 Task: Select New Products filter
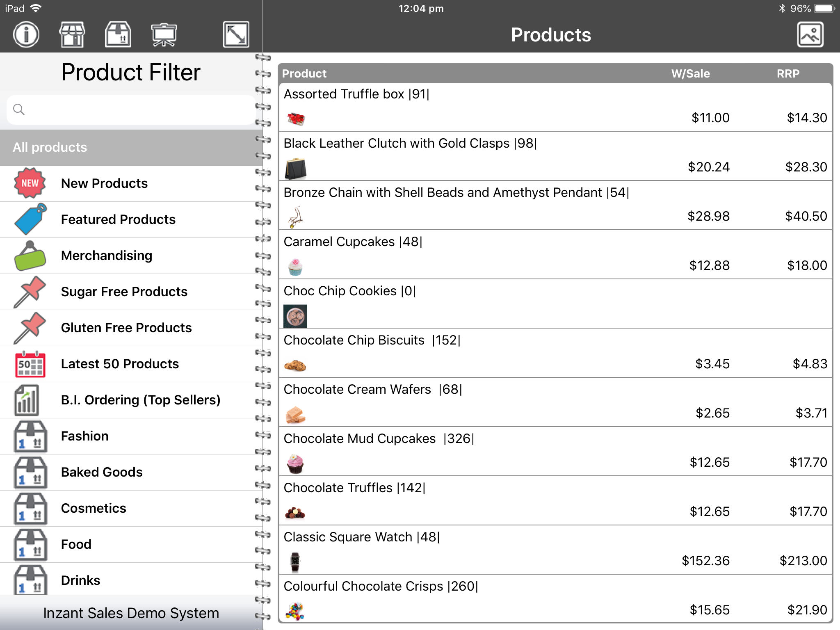(x=104, y=183)
